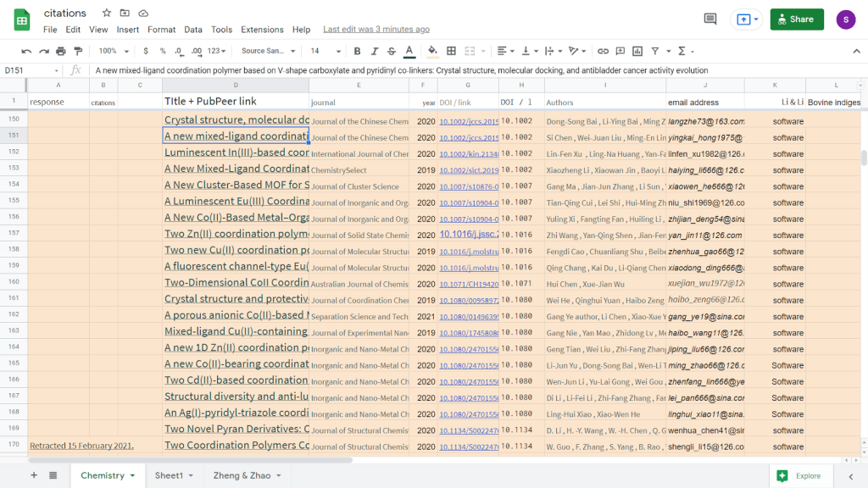Viewport: 868px width, 488px height.
Task: Toggle strikethrough formatting
Action: pos(391,51)
